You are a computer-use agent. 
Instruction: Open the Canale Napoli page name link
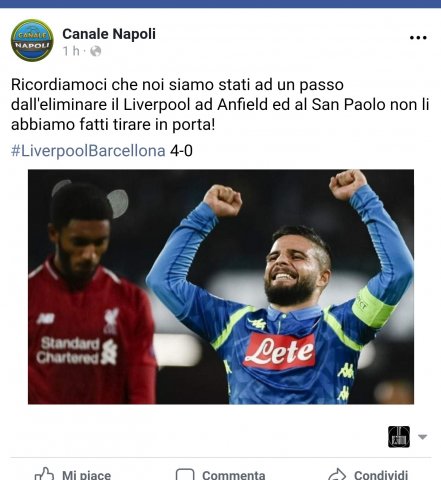(x=109, y=34)
